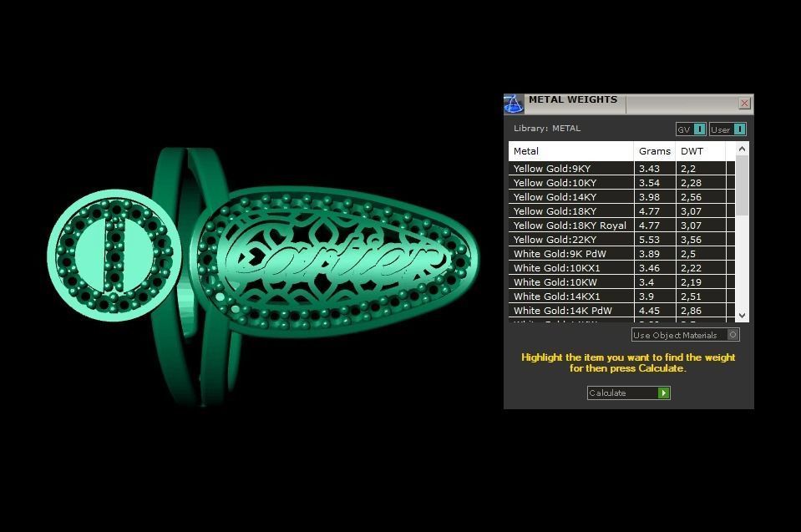Click the Calculate button
Screen dimensions: 801x532
[628, 393]
